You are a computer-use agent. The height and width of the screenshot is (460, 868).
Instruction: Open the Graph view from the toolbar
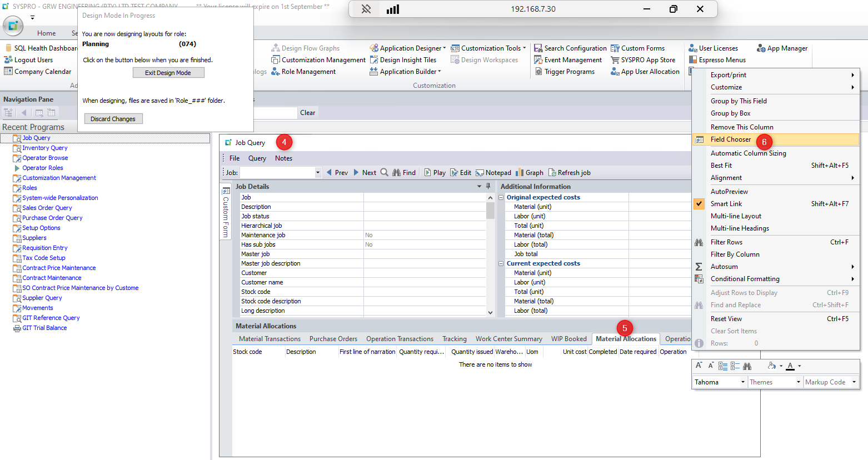[x=520, y=173]
